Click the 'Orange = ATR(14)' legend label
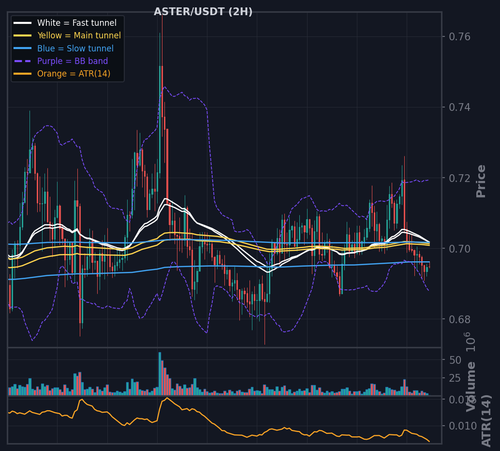This screenshot has width=500, height=451. (x=74, y=74)
